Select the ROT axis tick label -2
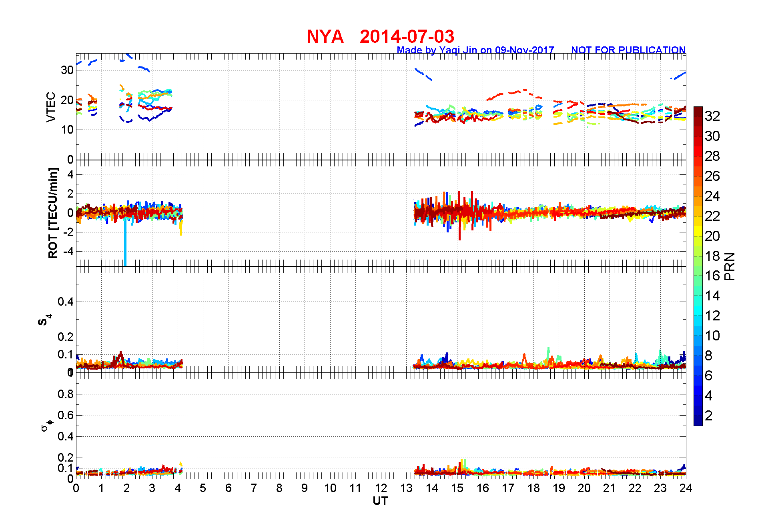This screenshot has height=532, width=762. pyautogui.click(x=69, y=232)
